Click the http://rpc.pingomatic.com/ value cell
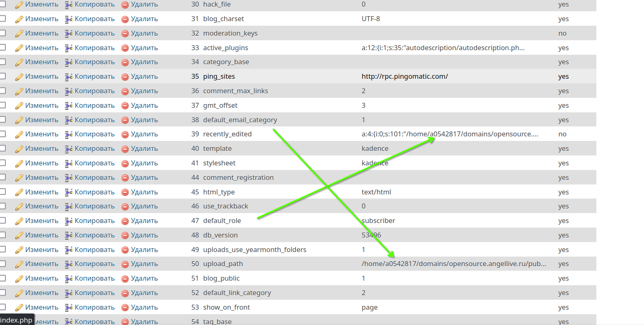Viewport: 644px width, 325px height. tap(405, 77)
